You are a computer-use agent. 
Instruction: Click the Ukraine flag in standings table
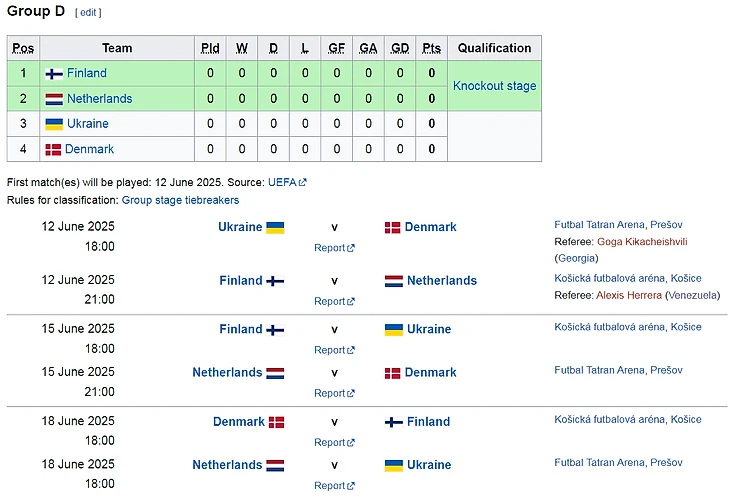tap(54, 124)
